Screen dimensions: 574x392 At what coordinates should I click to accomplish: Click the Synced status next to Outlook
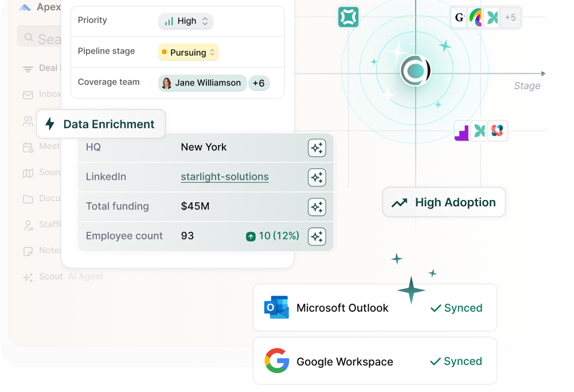pos(456,308)
